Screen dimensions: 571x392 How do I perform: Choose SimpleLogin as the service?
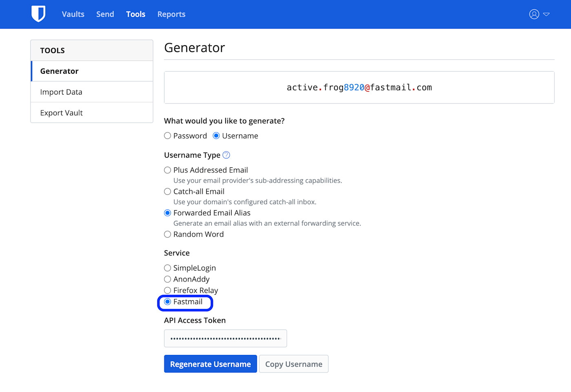168,268
